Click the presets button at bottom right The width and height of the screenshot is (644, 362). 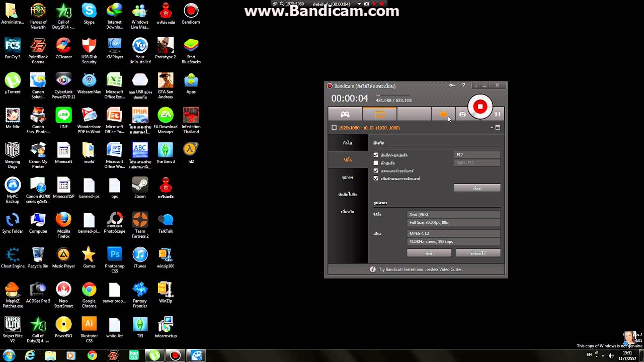tap(478, 253)
